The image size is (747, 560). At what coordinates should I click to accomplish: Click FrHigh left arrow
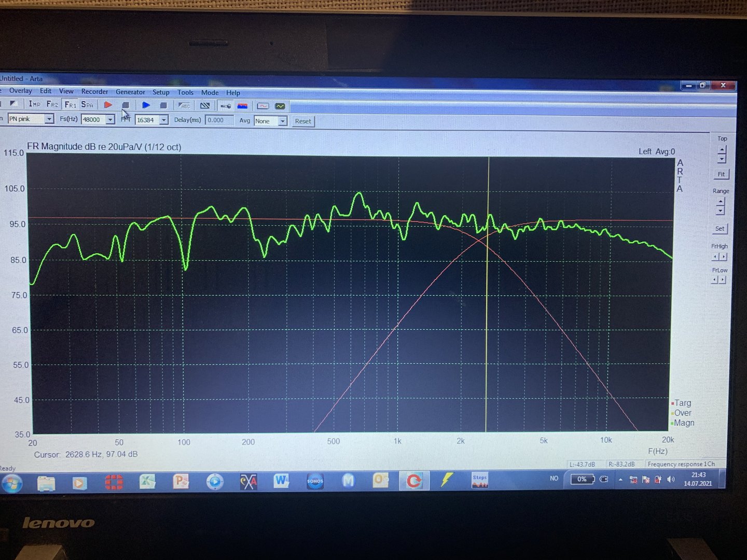[715, 257]
